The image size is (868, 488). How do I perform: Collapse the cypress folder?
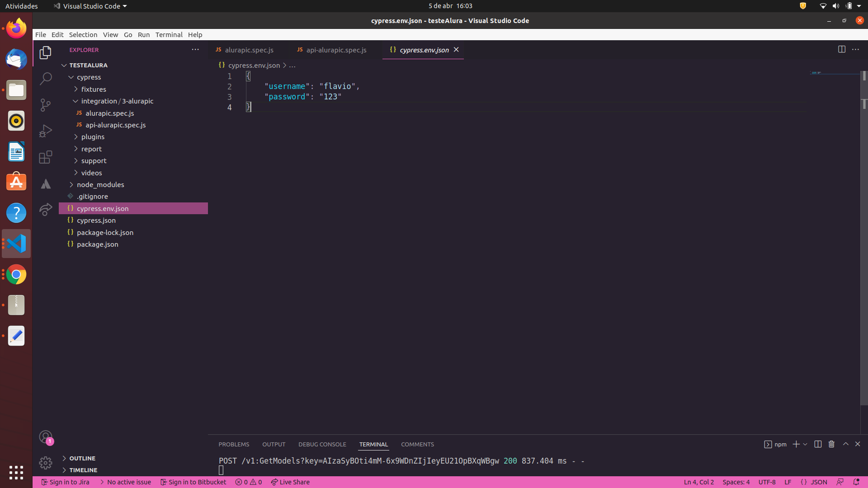click(x=133, y=77)
